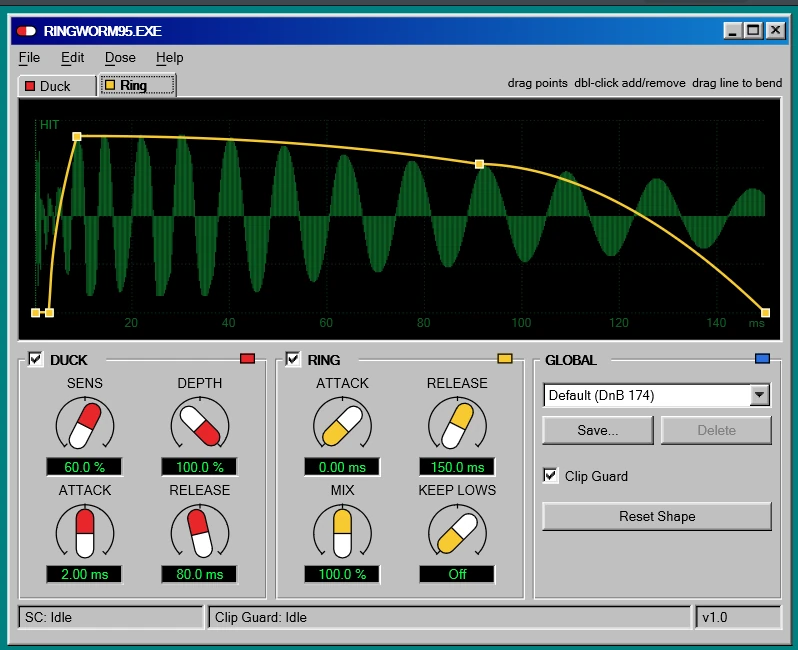
Task: Disable the Clip Guard checkbox
Action: click(x=550, y=475)
